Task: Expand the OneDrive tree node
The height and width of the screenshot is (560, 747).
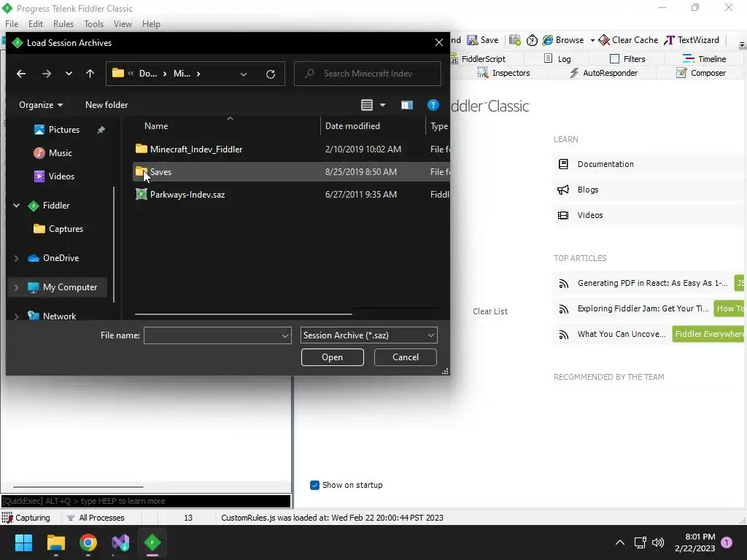Action: tap(16, 258)
